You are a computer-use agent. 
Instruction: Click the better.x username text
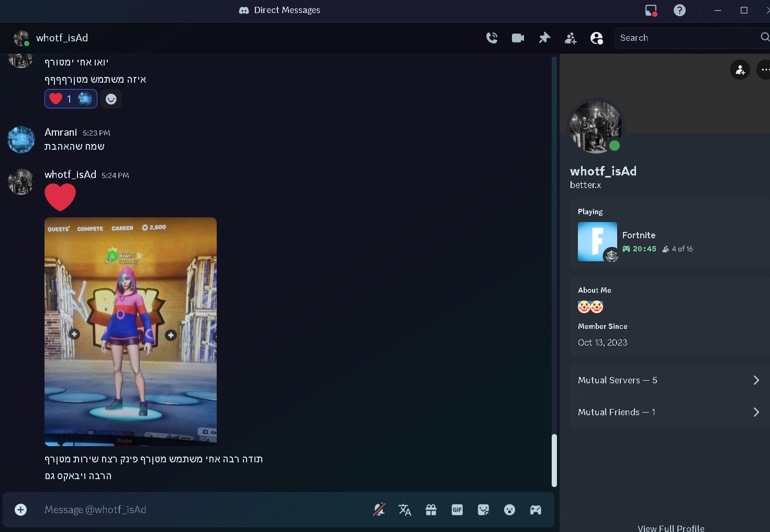point(585,185)
